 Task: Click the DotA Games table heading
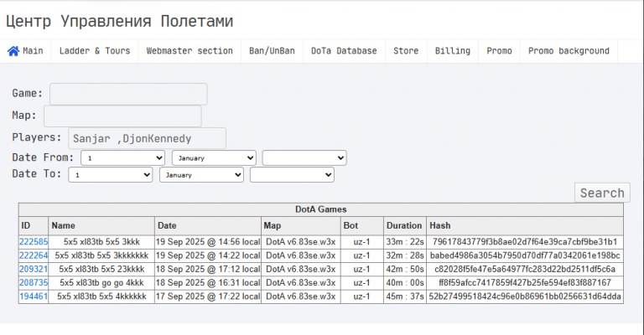coord(321,209)
